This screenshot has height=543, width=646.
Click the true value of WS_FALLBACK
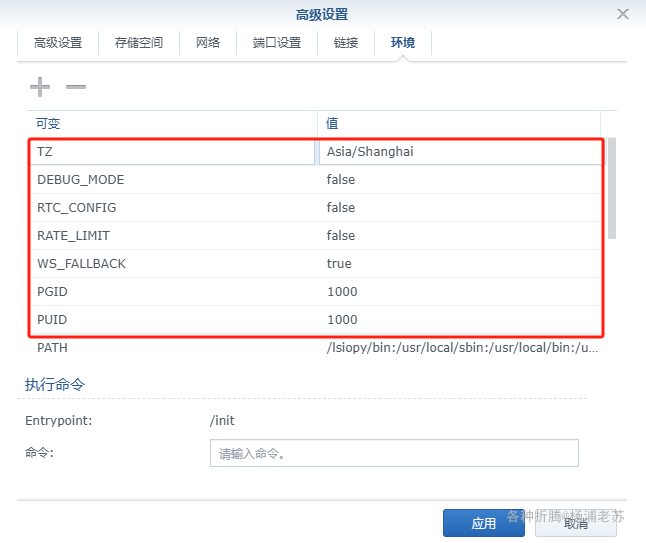pos(339,264)
